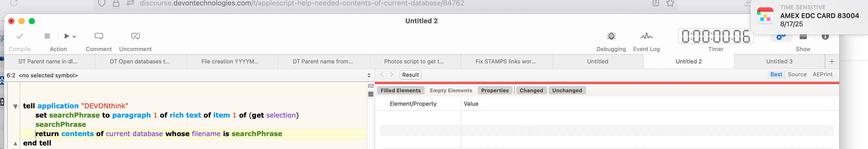Click the Compile checkmark icon
The width and height of the screenshot is (868, 149).
(20, 36)
